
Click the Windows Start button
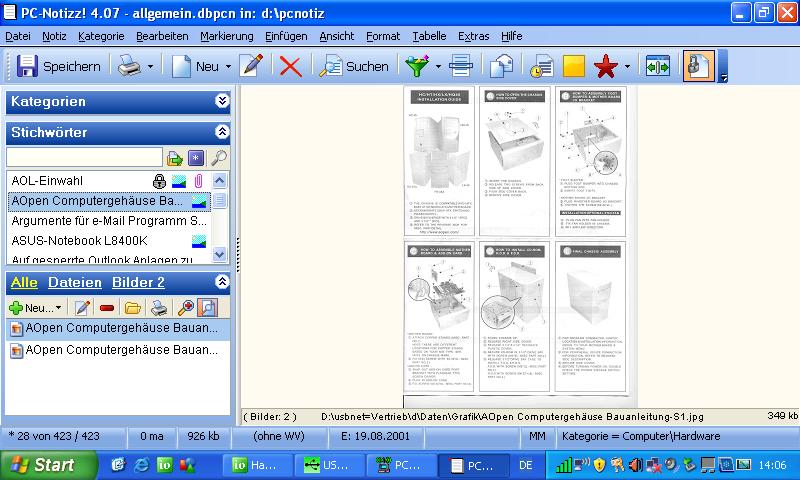click(x=43, y=465)
